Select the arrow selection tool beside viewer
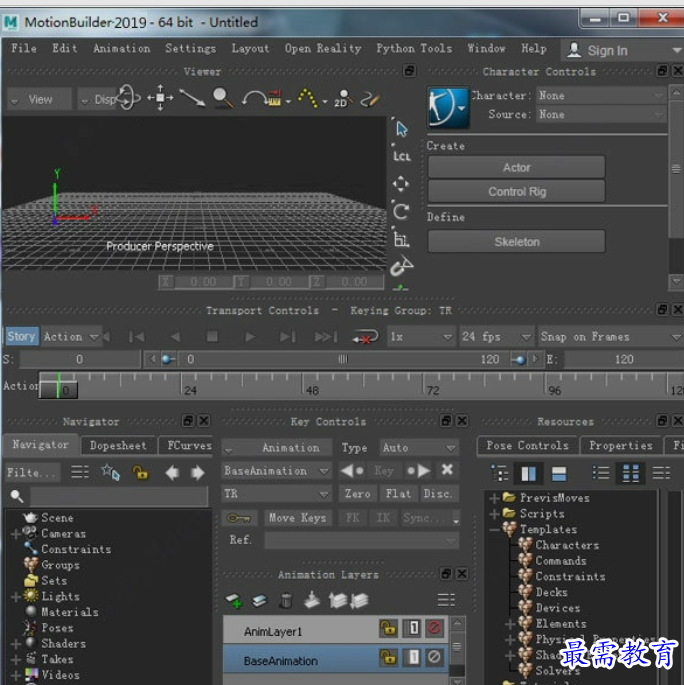Screen dimensions: 684x685 tap(402, 129)
